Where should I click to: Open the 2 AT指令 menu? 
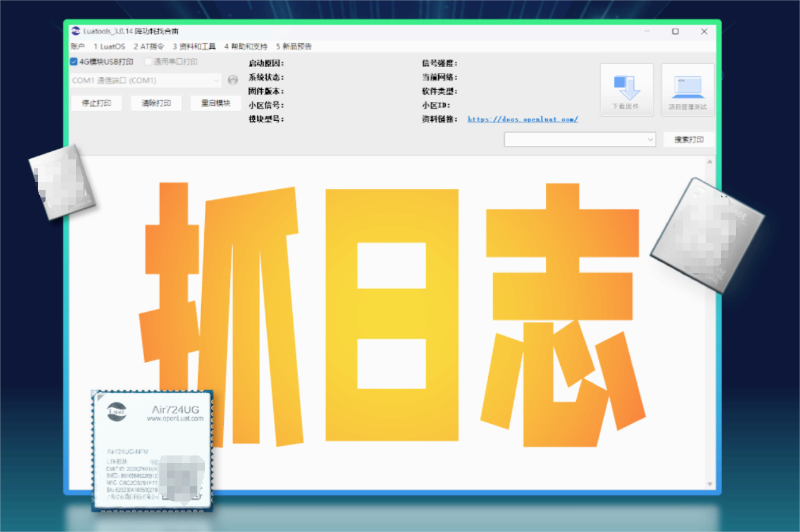[x=149, y=47]
